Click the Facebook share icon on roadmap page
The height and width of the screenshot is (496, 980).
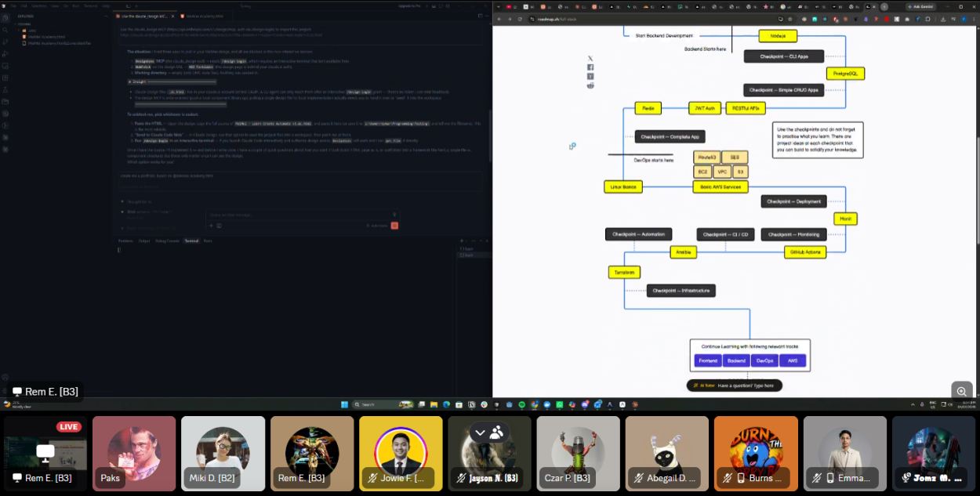(590, 67)
